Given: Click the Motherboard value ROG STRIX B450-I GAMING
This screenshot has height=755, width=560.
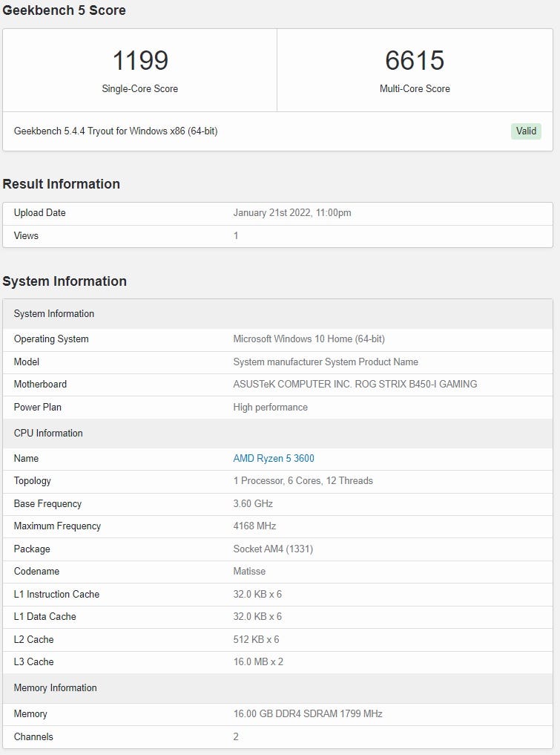Looking at the screenshot, I should 355,385.
